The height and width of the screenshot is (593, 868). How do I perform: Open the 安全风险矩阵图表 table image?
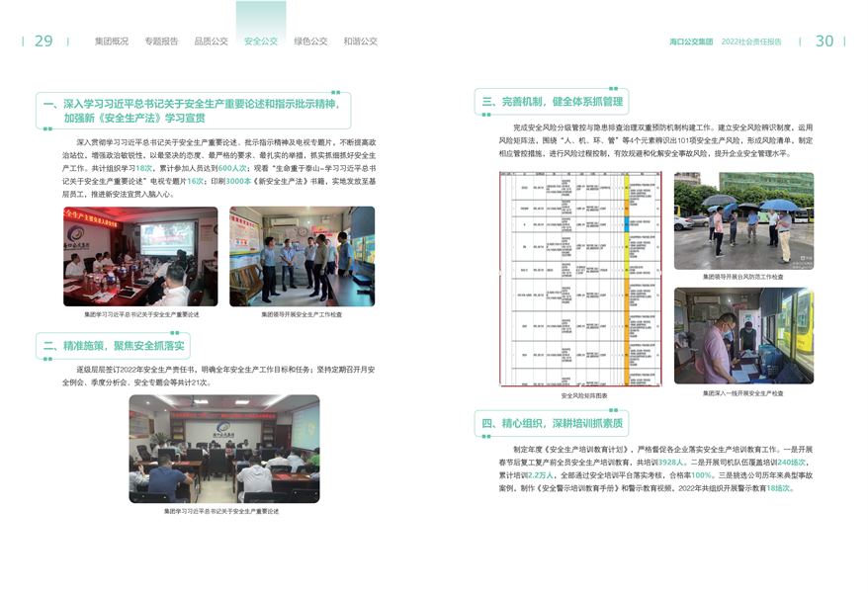click(583, 280)
